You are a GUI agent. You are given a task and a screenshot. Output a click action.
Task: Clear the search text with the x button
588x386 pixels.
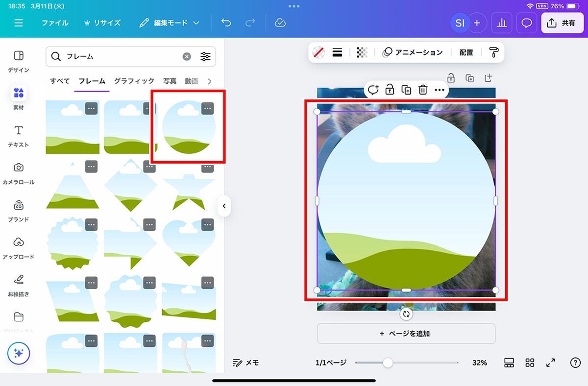click(x=187, y=56)
